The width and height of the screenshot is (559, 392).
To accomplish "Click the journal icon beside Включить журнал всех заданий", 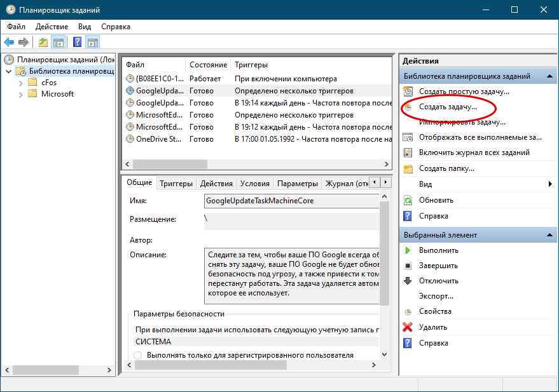I will [x=408, y=152].
